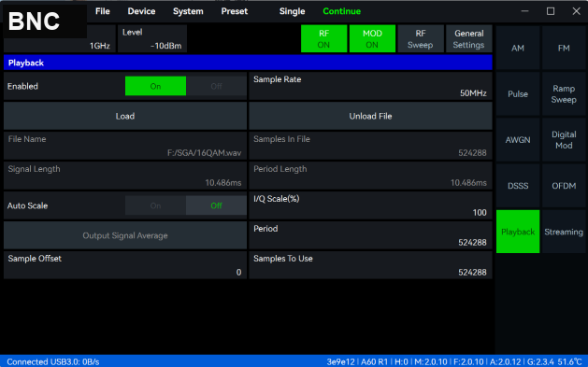
Task: Maximize the application window
Action: pos(550,11)
